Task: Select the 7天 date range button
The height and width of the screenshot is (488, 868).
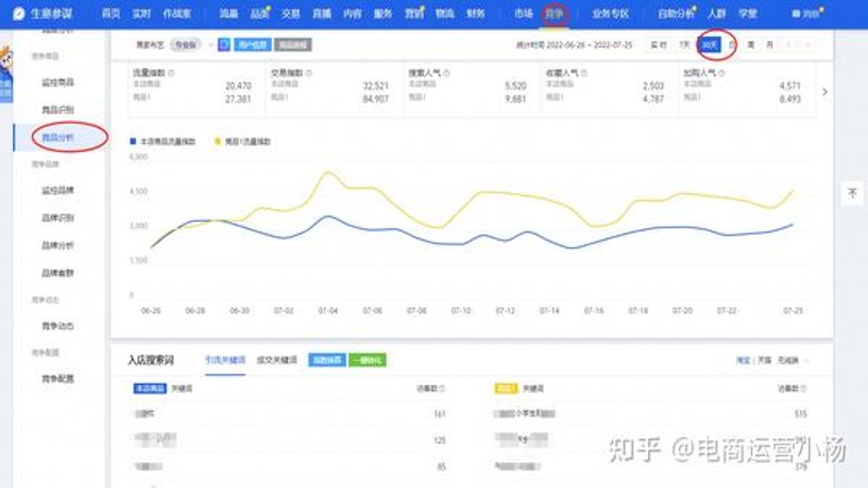Action: pyautogui.click(x=685, y=45)
